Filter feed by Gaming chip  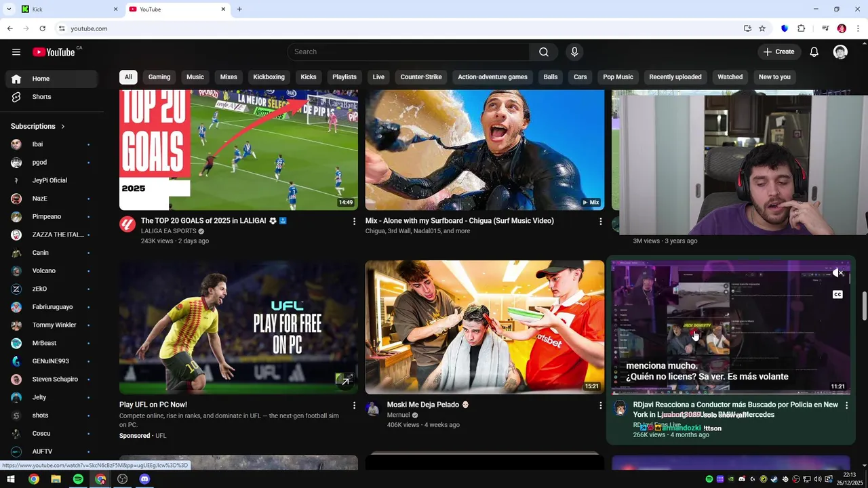pyautogui.click(x=159, y=77)
